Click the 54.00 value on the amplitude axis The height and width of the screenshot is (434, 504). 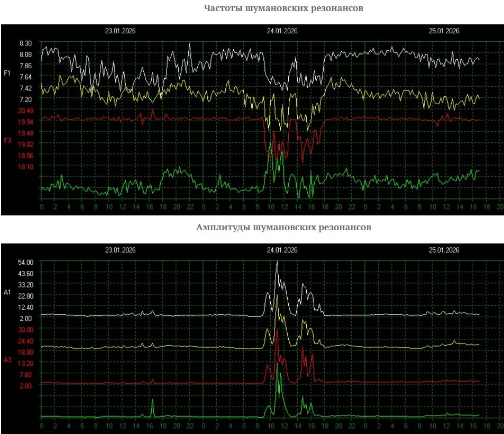[x=26, y=263]
